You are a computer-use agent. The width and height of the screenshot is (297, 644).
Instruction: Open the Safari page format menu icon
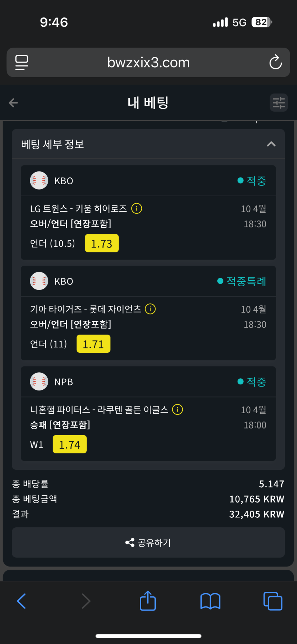22,63
